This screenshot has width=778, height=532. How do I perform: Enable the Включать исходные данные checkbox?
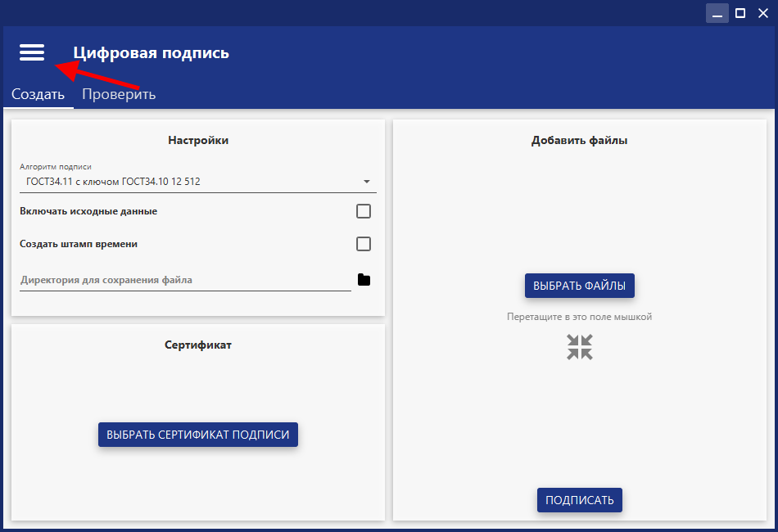[364, 211]
